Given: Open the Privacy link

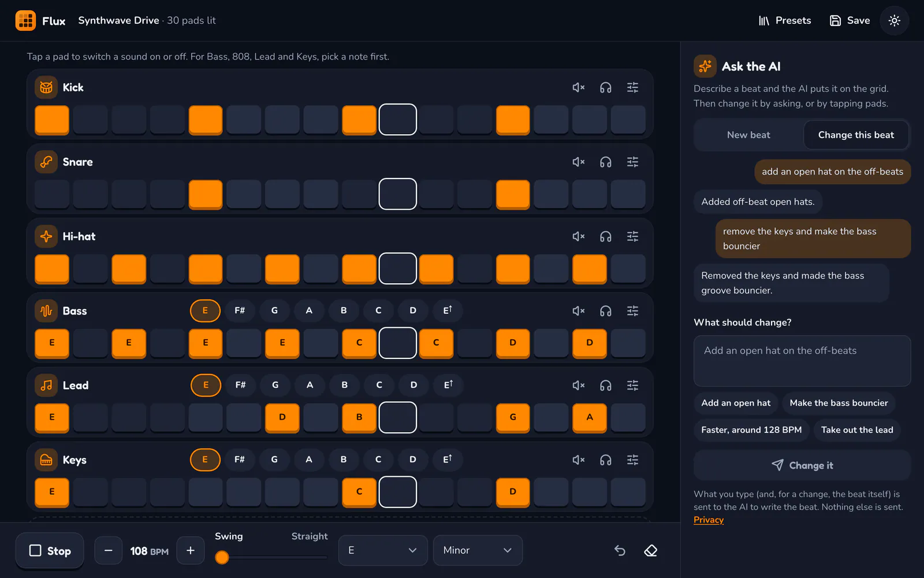Looking at the screenshot, I should pos(709,520).
